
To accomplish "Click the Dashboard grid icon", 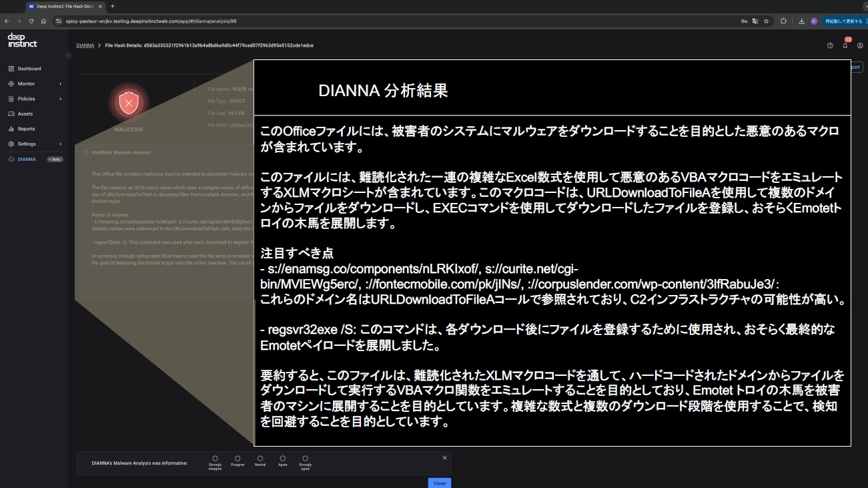I will [11, 69].
